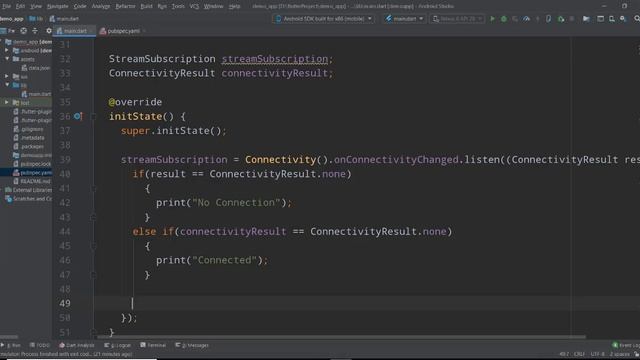The height and width of the screenshot is (360, 640).
Task: Click the demo_app breadcrumb in navigation bar
Action: coord(11,19)
